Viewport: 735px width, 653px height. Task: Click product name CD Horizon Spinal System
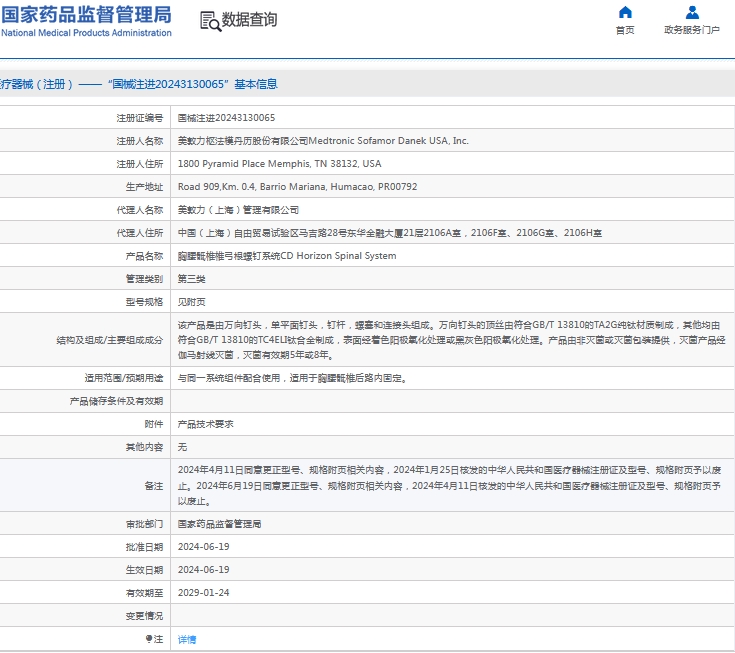(287, 256)
